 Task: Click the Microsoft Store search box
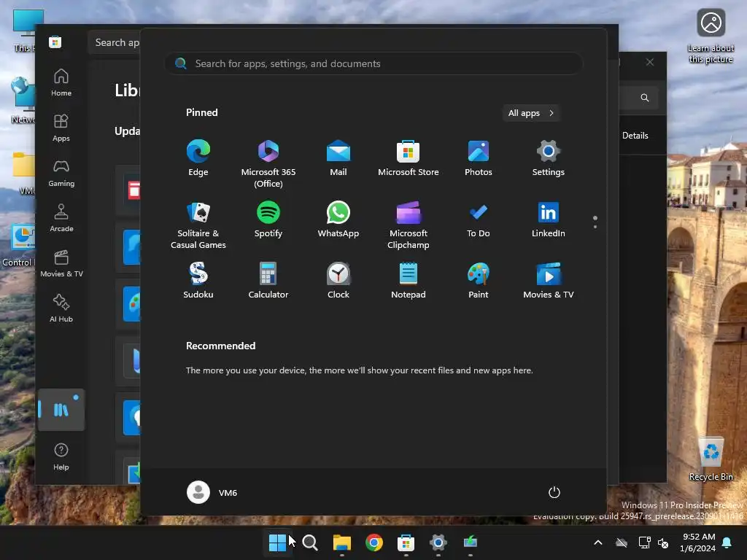(115, 42)
